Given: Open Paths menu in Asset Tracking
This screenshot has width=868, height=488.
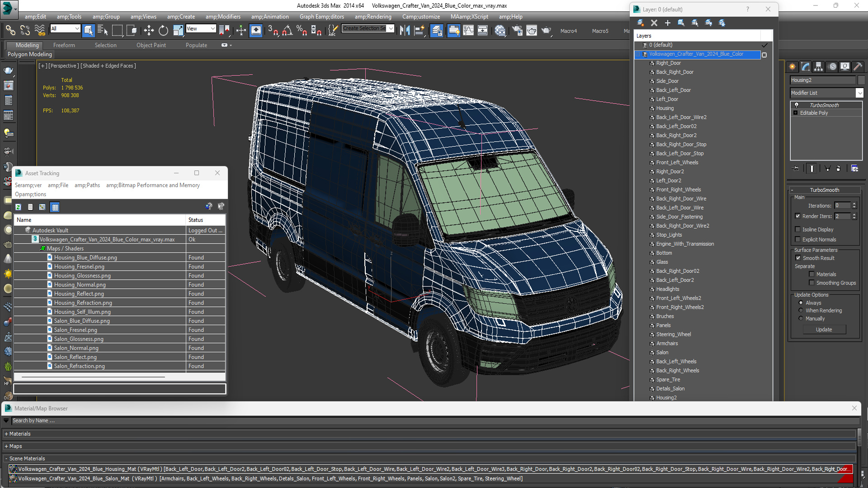Looking at the screenshot, I should pos(87,185).
